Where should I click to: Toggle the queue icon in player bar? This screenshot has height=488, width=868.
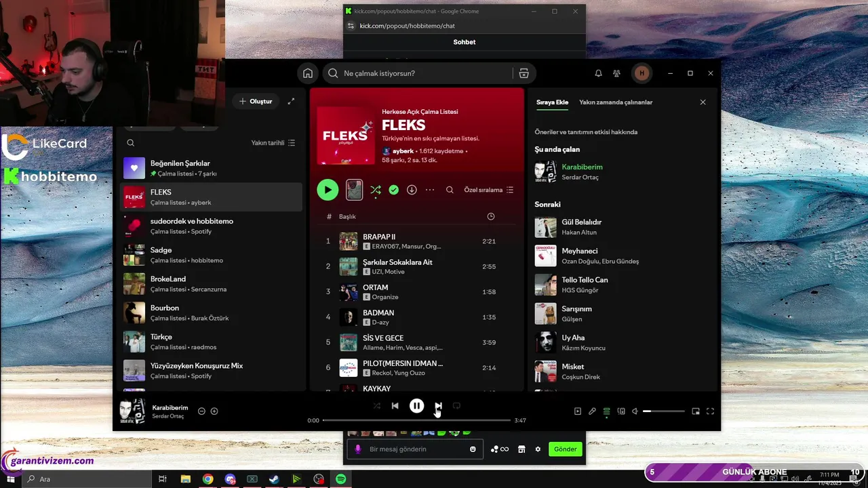(606, 411)
